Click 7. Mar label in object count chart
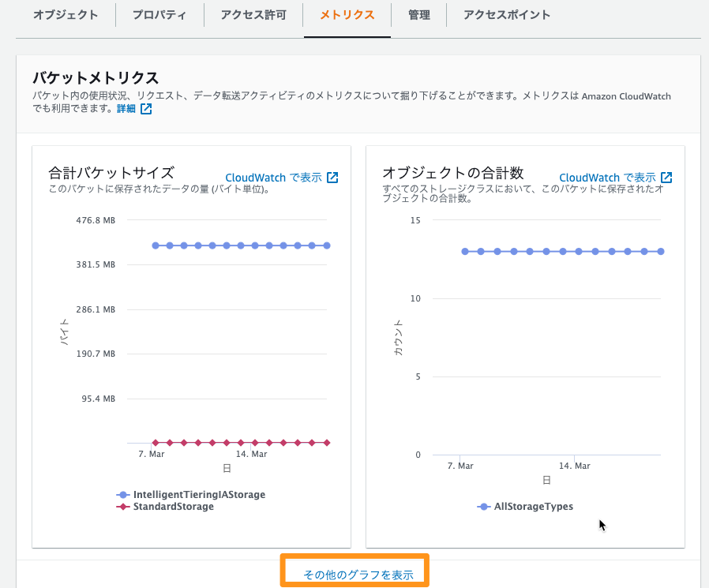 [x=460, y=466]
